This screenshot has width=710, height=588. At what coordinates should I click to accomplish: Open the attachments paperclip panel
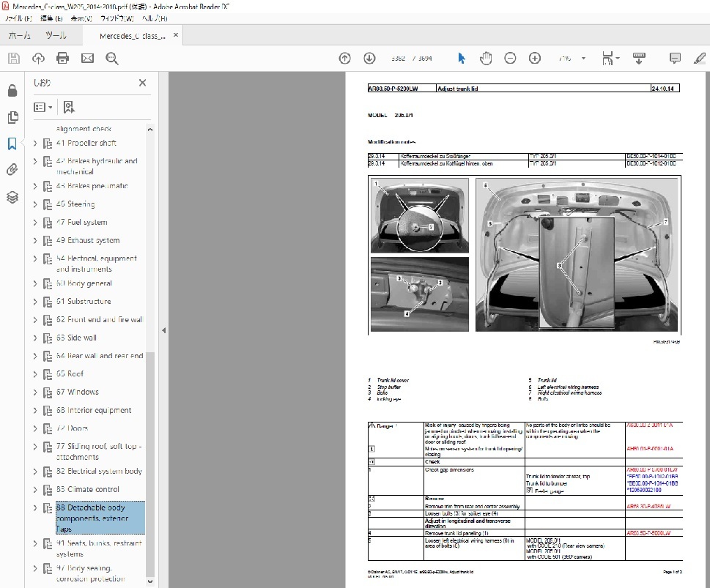click(12, 169)
